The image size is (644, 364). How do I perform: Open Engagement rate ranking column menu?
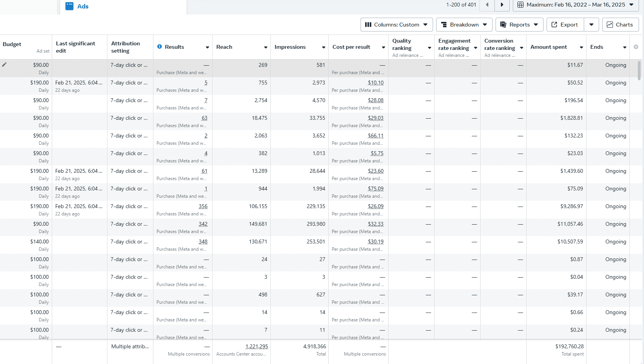click(476, 48)
